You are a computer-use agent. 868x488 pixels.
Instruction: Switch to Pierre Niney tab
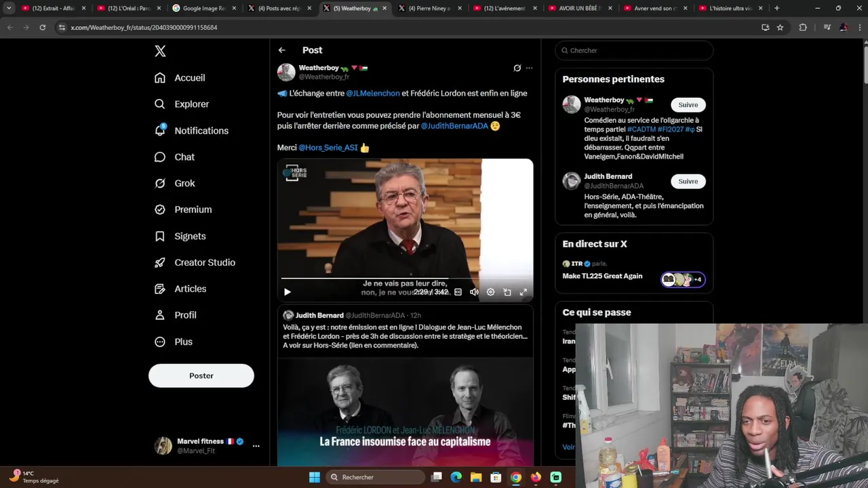[429, 8]
